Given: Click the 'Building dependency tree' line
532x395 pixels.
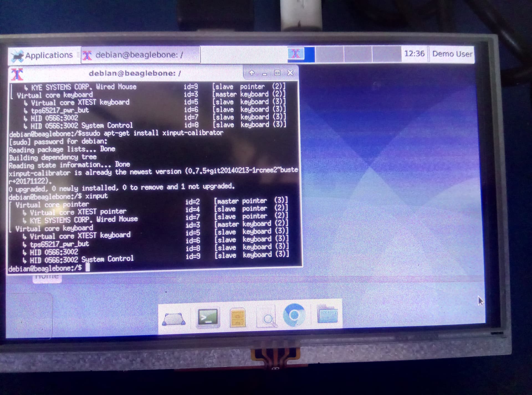Looking at the screenshot, I should coord(53,157).
